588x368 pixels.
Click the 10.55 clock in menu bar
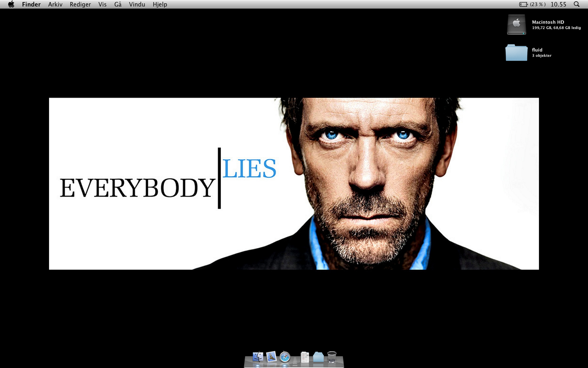coord(558,4)
